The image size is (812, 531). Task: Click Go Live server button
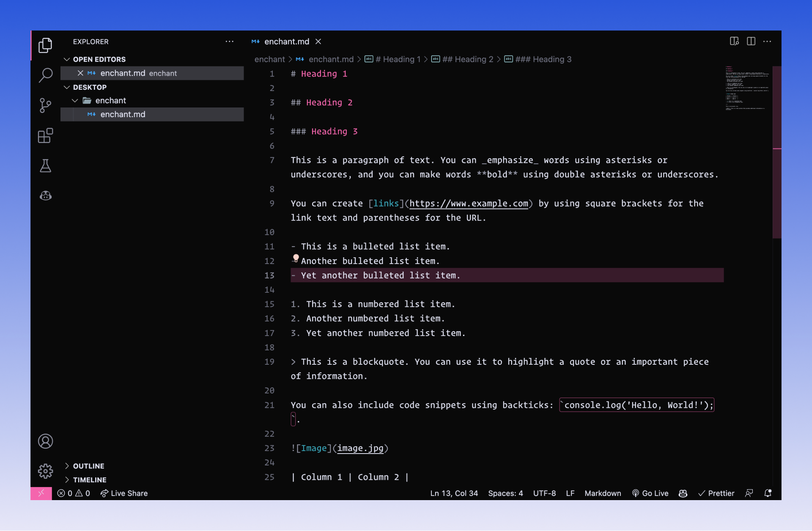650,493
